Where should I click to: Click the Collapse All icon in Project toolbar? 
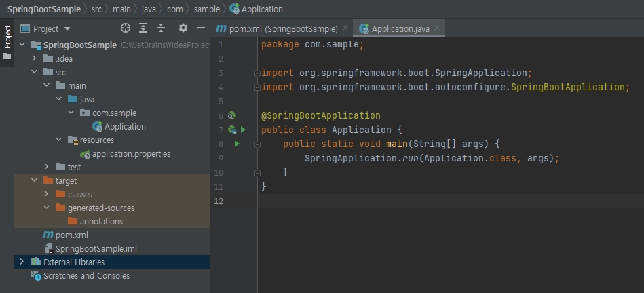coord(161,28)
